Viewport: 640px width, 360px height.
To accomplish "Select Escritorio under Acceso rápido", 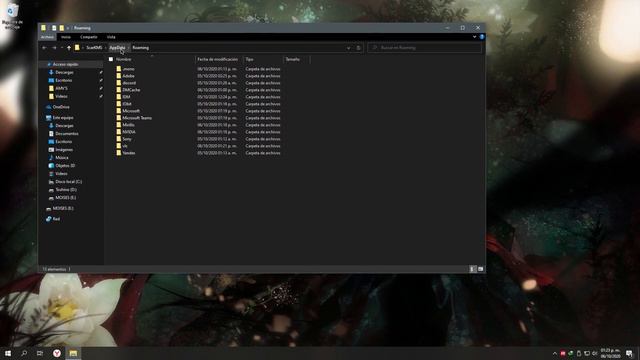I will pos(63,80).
